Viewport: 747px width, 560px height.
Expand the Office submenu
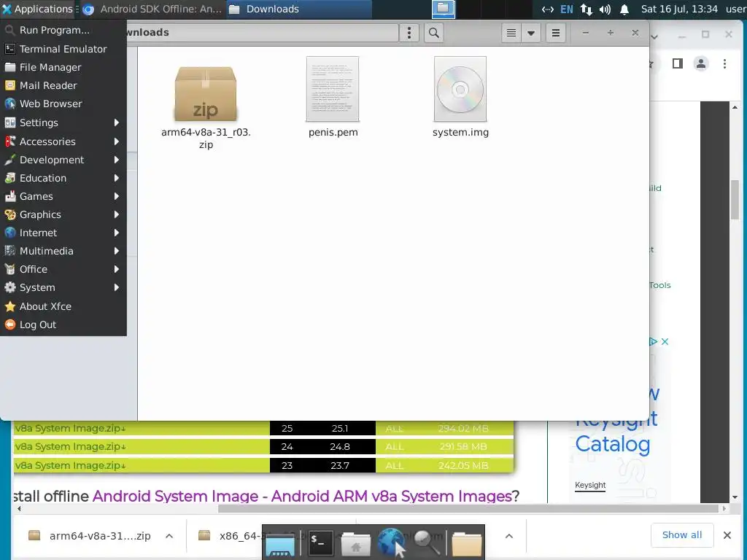63,269
